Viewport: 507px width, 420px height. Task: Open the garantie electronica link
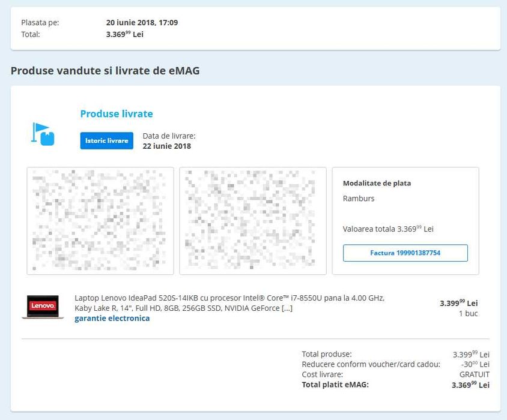click(x=112, y=318)
